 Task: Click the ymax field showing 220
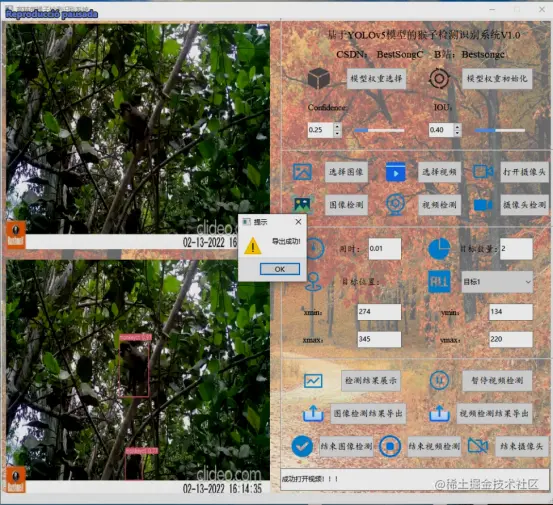(511, 339)
